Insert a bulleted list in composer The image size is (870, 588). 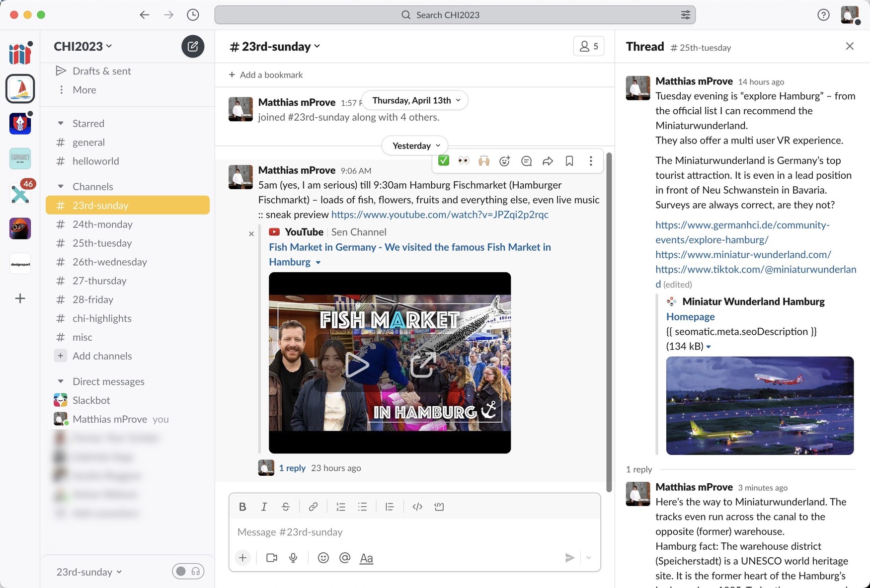tap(363, 507)
